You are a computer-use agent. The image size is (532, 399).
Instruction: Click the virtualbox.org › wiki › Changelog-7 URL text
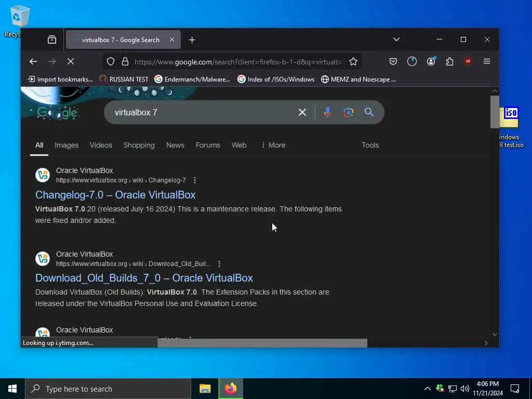point(121,180)
